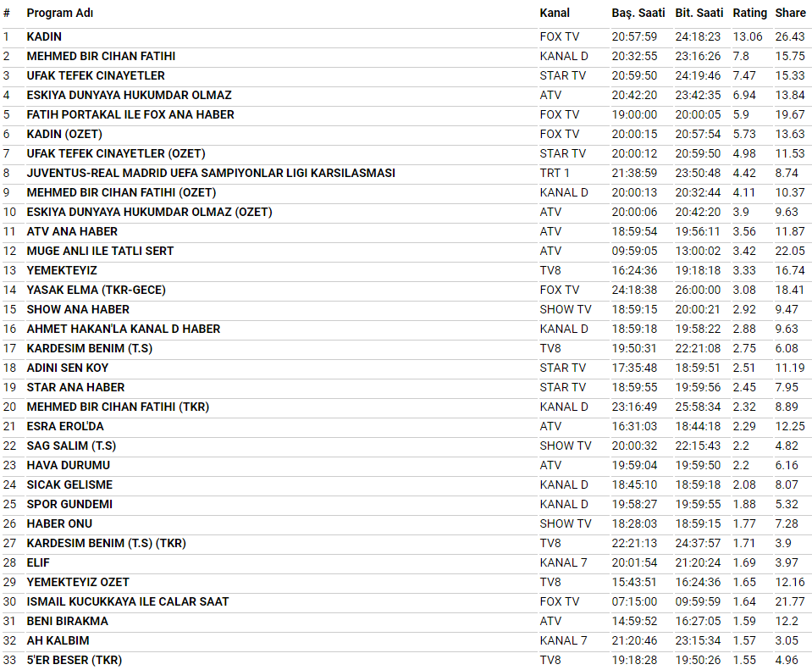Select HAVA DURUMU program entry
This screenshot has width=812, height=670.
click(x=68, y=465)
